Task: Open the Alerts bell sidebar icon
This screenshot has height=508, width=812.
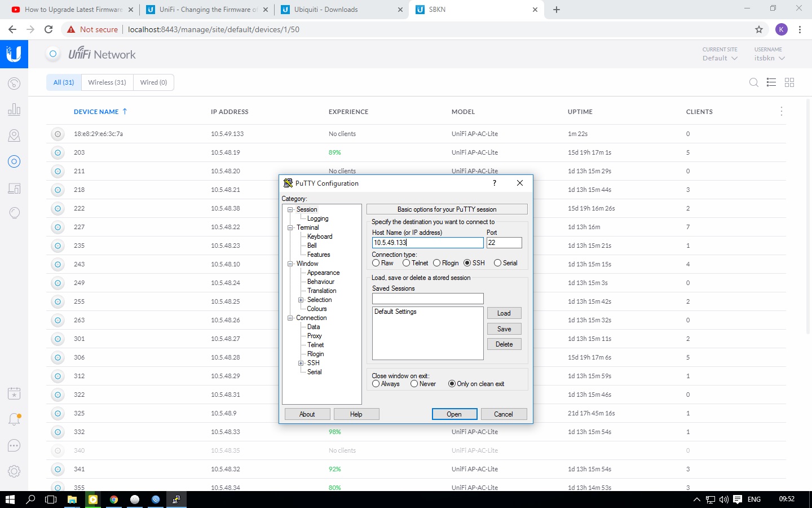Action: pyautogui.click(x=14, y=419)
